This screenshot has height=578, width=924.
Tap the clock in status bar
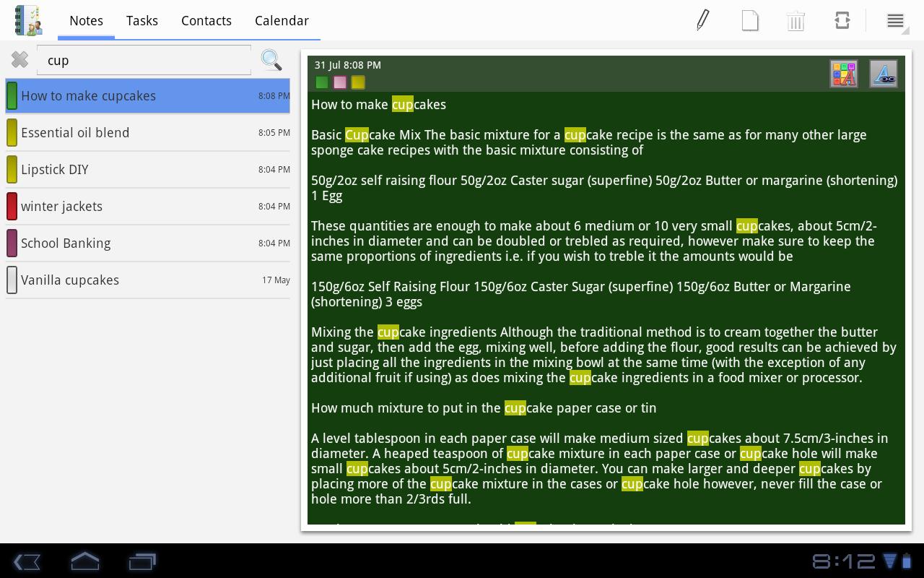844,561
